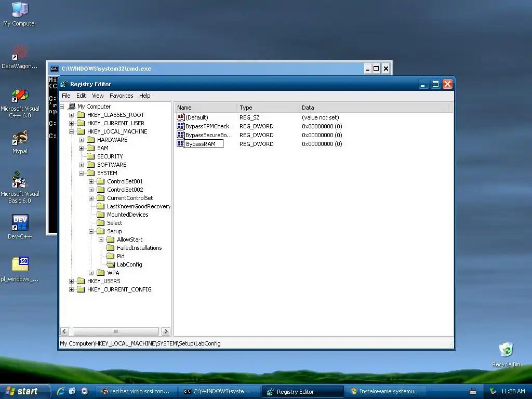
Task: Select the SECURITY key
Action: (x=110, y=156)
